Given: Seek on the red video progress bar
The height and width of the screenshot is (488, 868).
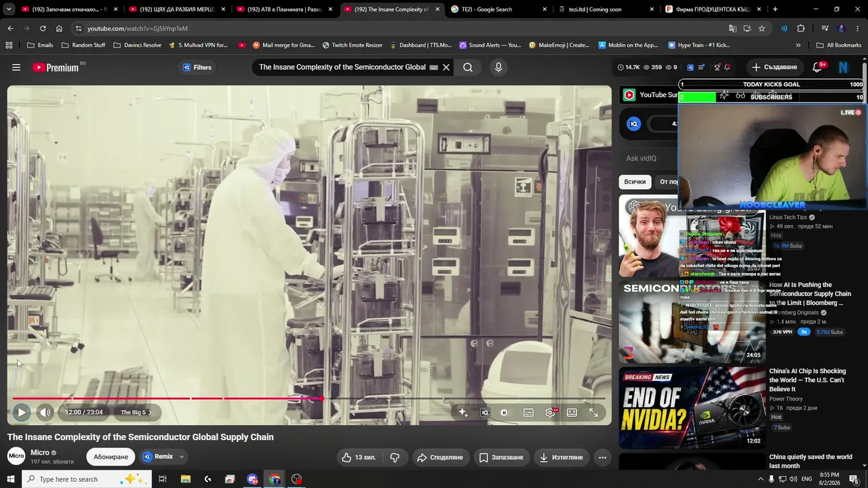Looking at the screenshot, I should [309, 399].
